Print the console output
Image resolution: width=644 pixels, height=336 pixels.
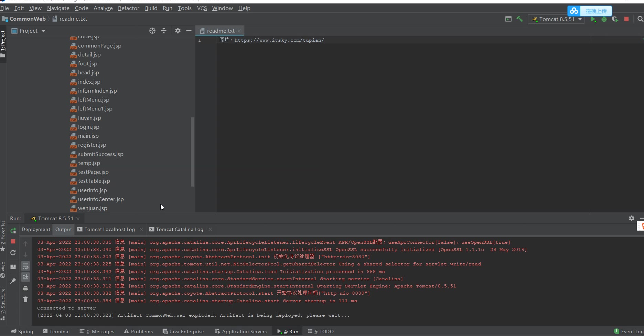[x=25, y=288]
